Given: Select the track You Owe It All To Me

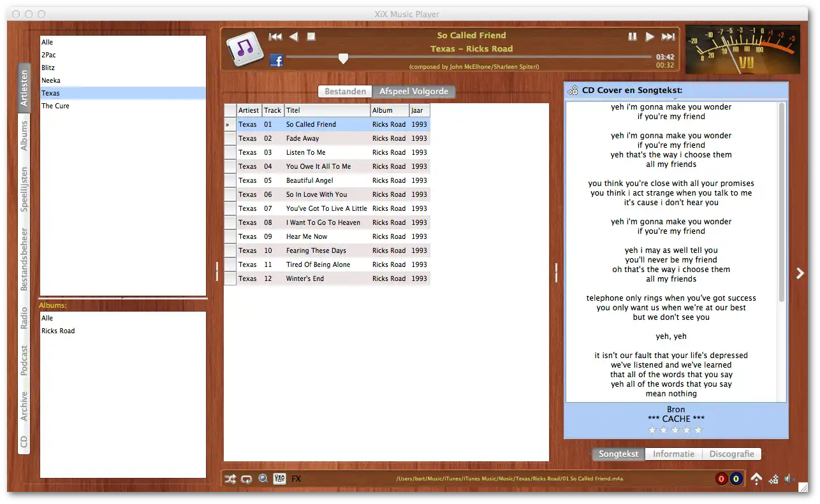Looking at the screenshot, I should (327, 166).
